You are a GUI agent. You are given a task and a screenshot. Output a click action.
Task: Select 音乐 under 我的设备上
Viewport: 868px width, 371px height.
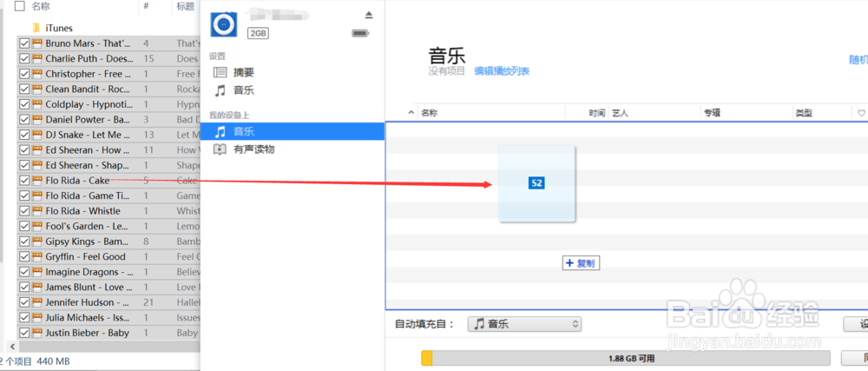coord(292,131)
